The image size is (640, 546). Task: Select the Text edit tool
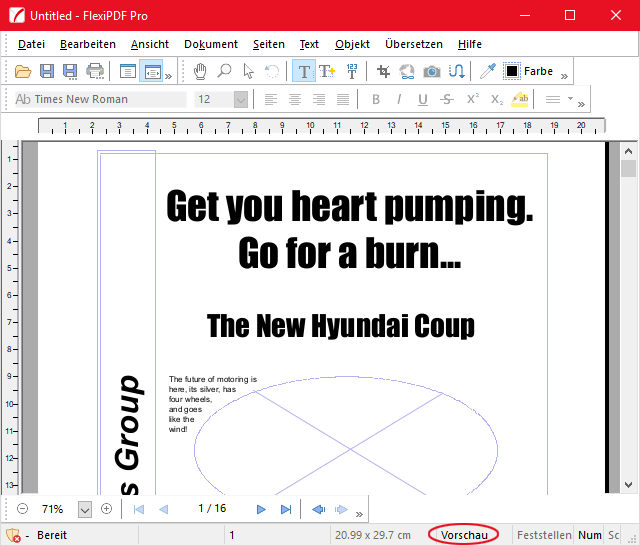click(x=304, y=71)
